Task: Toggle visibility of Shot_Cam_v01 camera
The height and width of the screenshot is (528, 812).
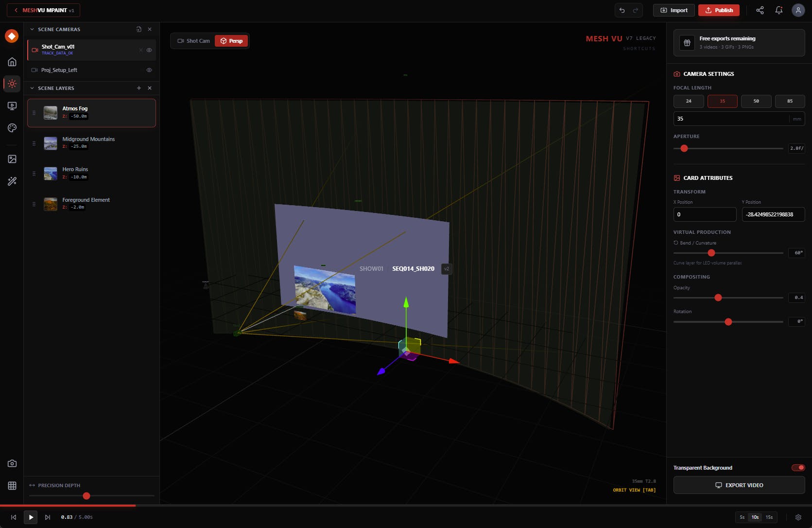Action: coord(149,50)
